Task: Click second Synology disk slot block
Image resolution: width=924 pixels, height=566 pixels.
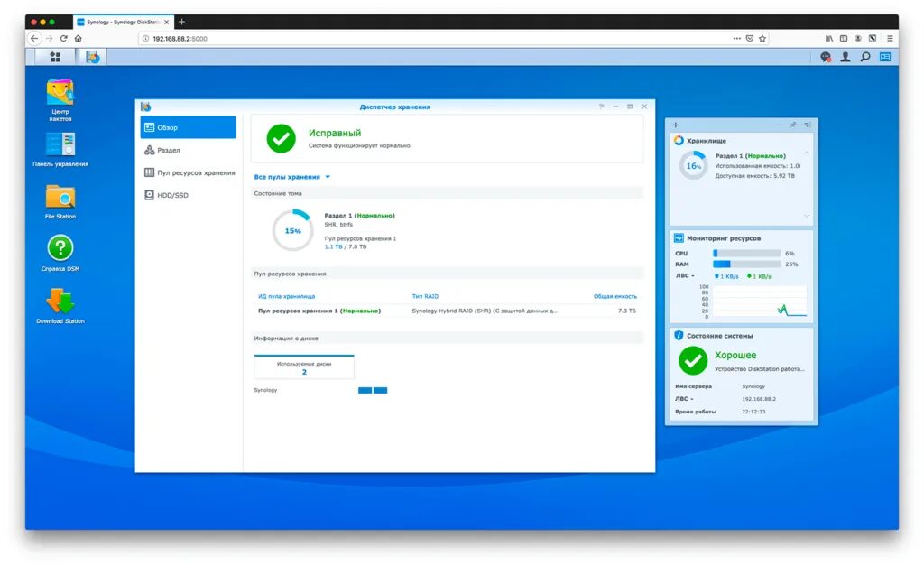Action: [x=381, y=390]
